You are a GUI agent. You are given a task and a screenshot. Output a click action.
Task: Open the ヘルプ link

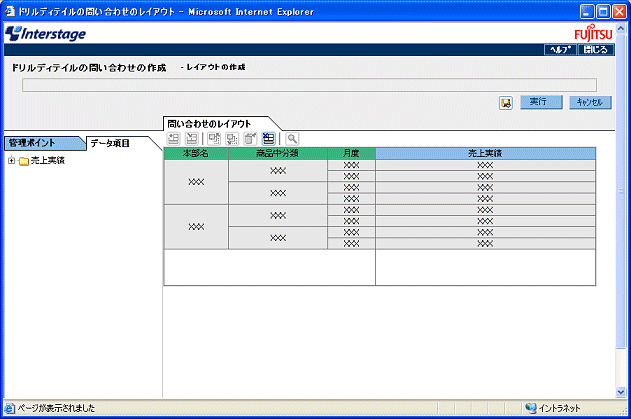click(559, 48)
